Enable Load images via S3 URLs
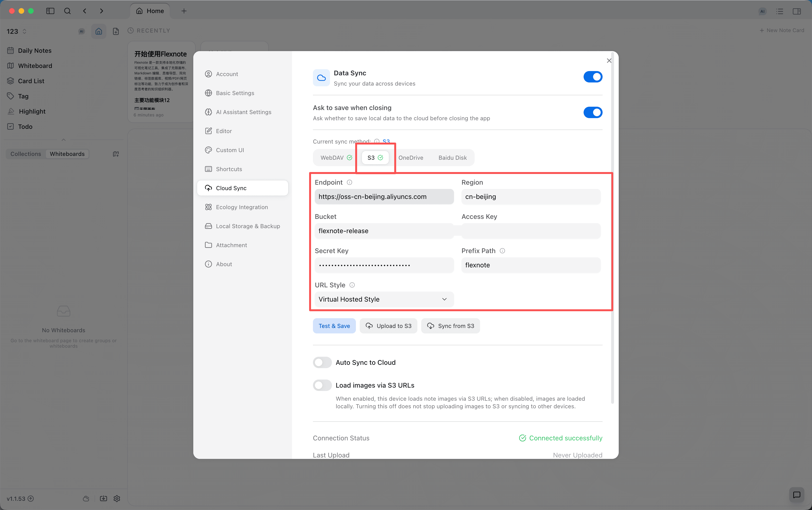This screenshot has width=812, height=510. (x=322, y=385)
